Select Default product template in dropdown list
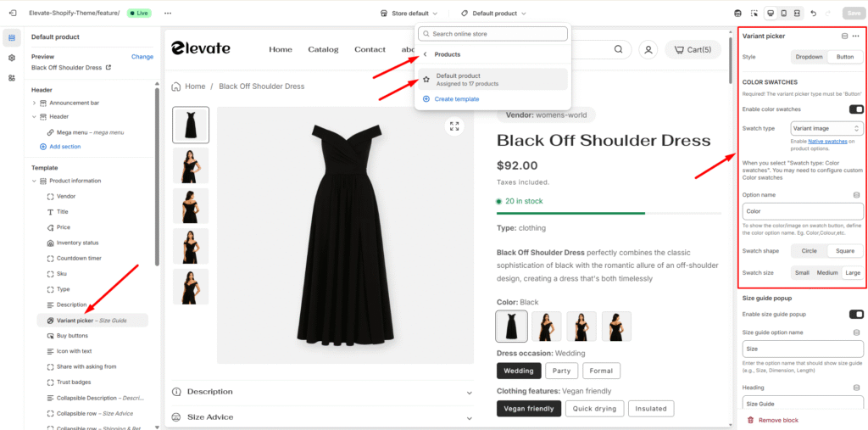868x430 pixels. 492,79
